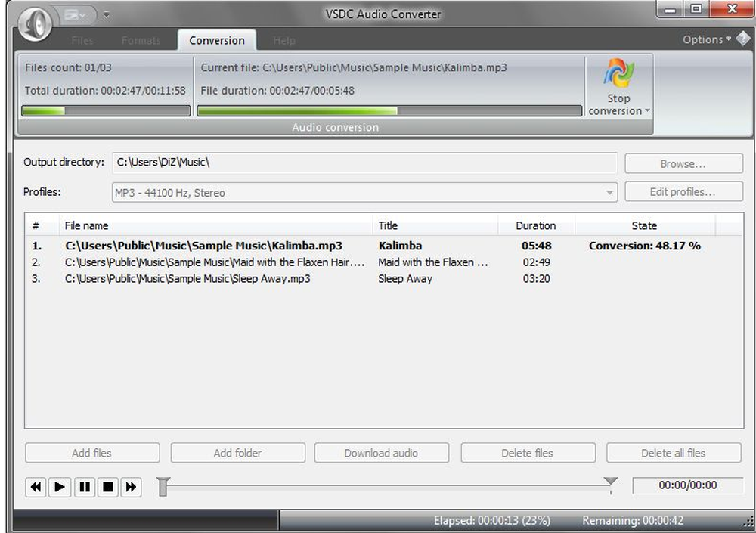Sort by the State column header
This screenshot has width=756, height=533.
pos(645,225)
